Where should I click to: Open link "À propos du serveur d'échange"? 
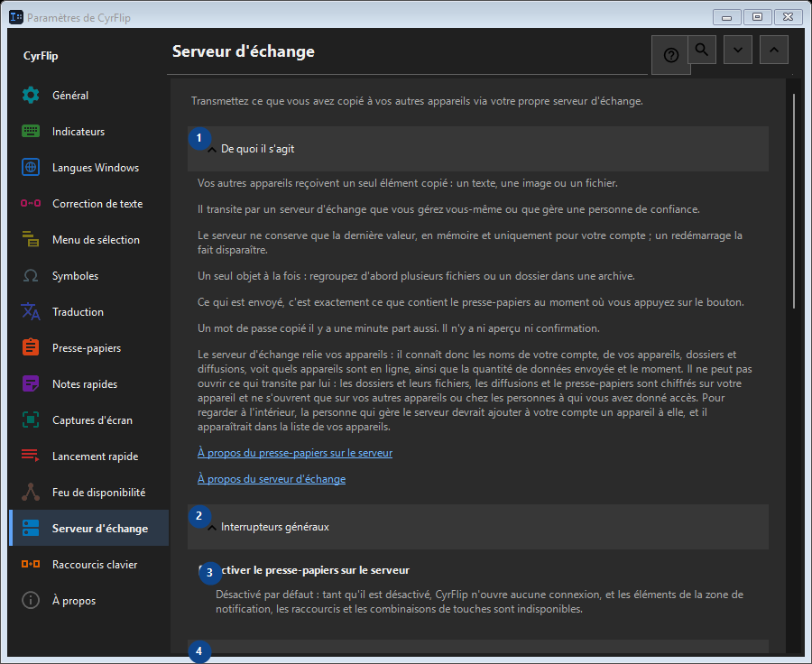(x=272, y=479)
